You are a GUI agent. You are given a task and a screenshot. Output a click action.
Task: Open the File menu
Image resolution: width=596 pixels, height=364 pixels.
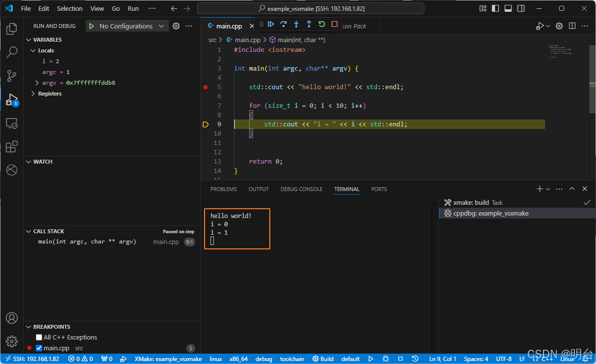coord(26,8)
